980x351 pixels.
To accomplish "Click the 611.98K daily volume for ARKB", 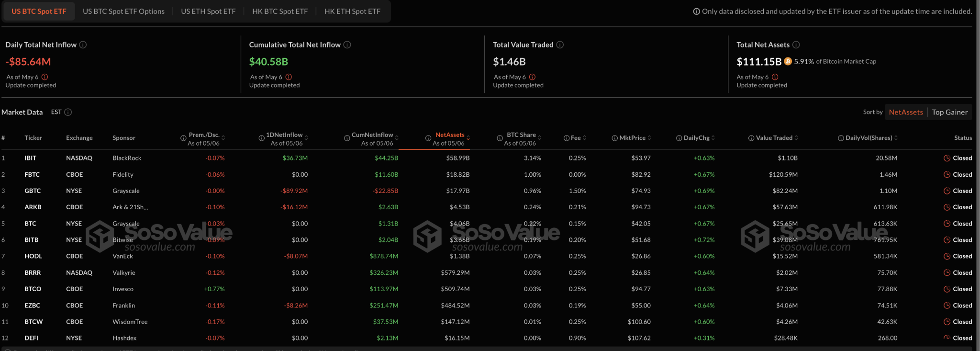I will (x=885, y=207).
